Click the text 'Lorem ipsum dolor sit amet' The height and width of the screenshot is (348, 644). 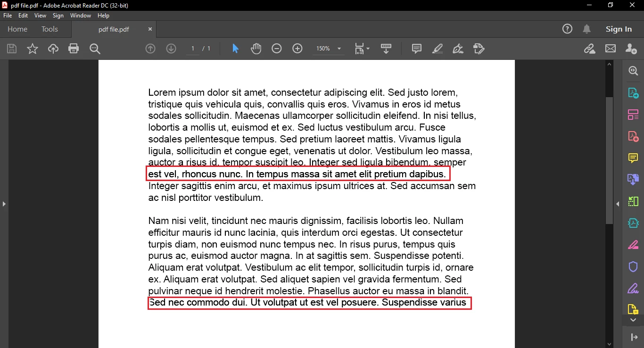207,92
